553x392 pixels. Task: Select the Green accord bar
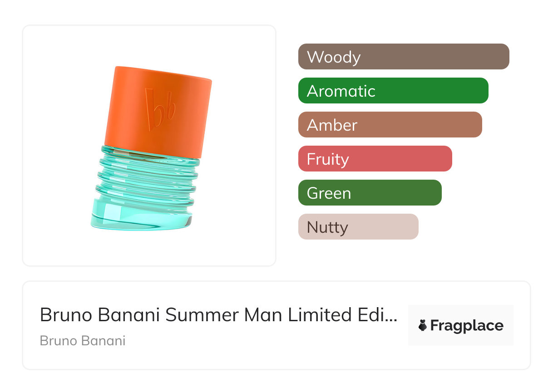(x=370, y=193)
